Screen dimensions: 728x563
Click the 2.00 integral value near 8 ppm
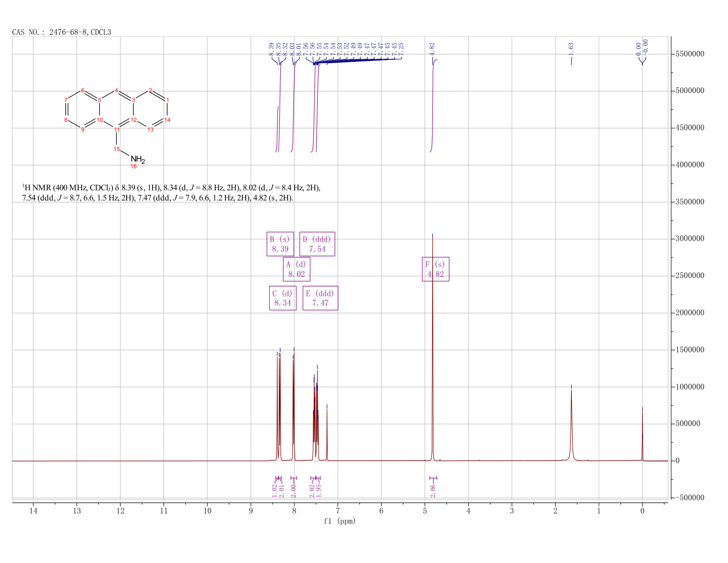[x=294, y=491]
